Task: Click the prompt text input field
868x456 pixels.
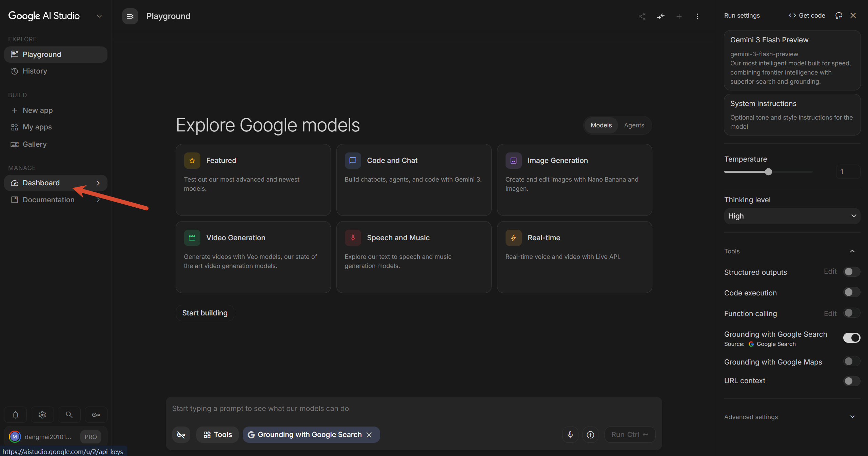Action: click(x=414, y=409)
